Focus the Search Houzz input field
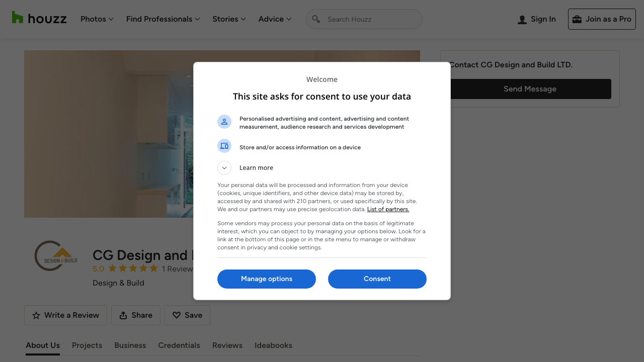 [x=371, y=19]
